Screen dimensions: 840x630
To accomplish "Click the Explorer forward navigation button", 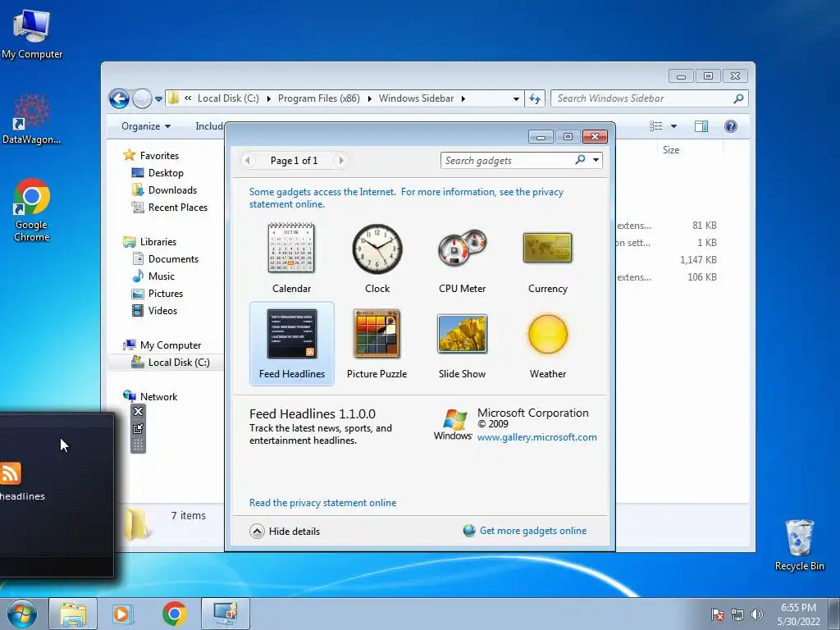I will pyautogui.click(x=142, y=98).
